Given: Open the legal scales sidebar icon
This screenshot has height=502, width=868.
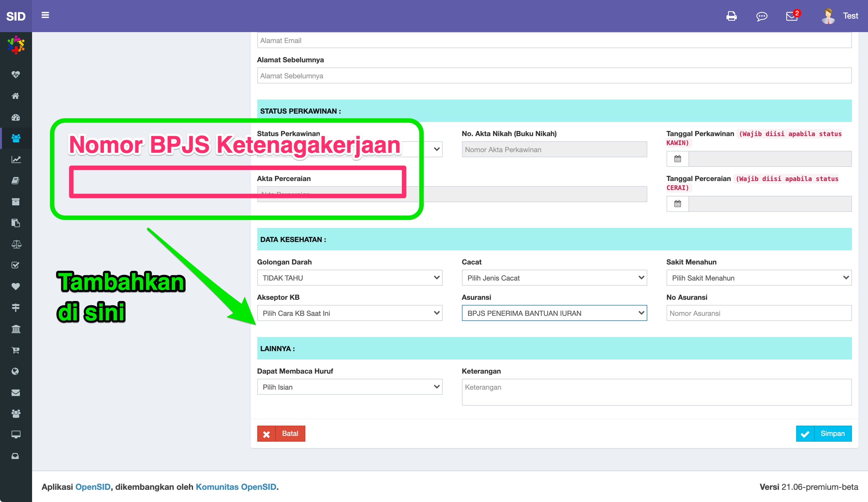Looking at the screenshot, I should [x=15, y=244].
